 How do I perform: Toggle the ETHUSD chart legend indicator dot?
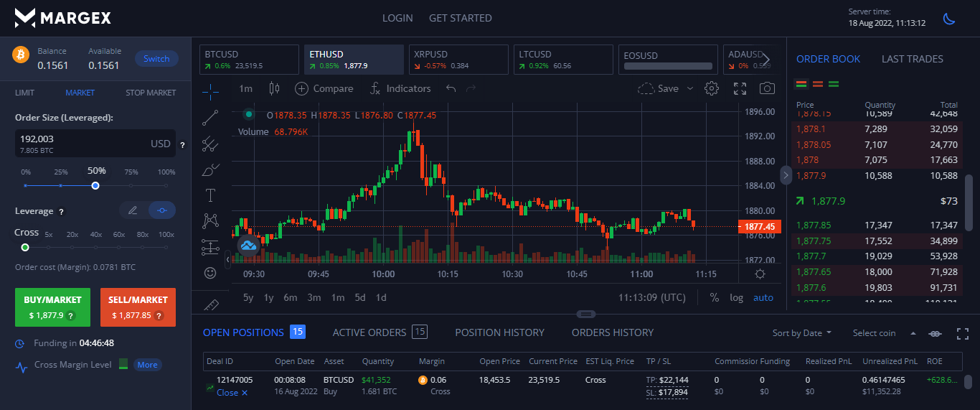(x=249, y=113)
